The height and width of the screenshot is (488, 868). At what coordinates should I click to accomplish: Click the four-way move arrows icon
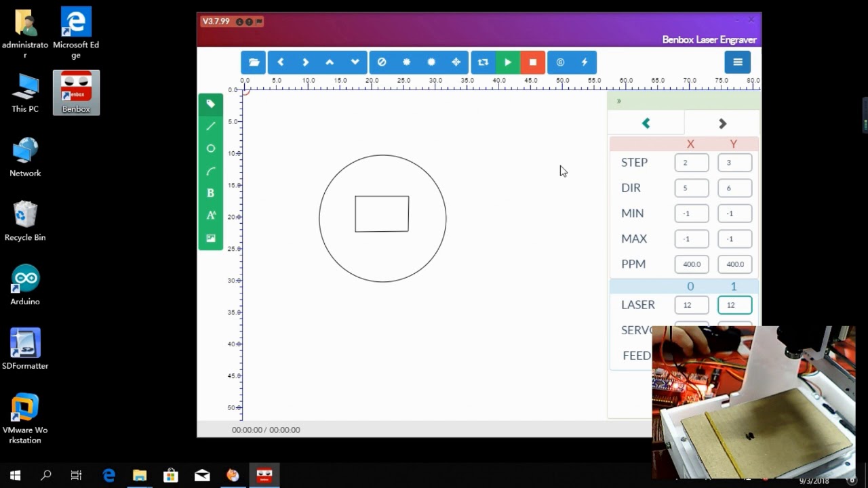point(456,62)
